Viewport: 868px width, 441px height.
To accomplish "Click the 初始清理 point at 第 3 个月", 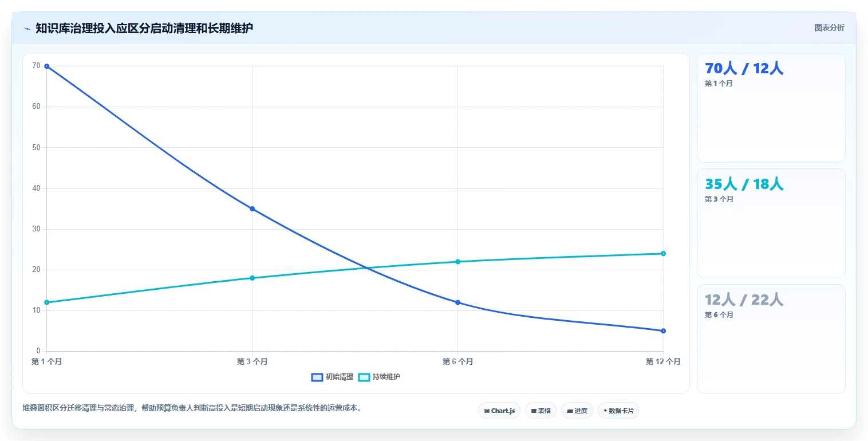I will click(x=252, y=208).
